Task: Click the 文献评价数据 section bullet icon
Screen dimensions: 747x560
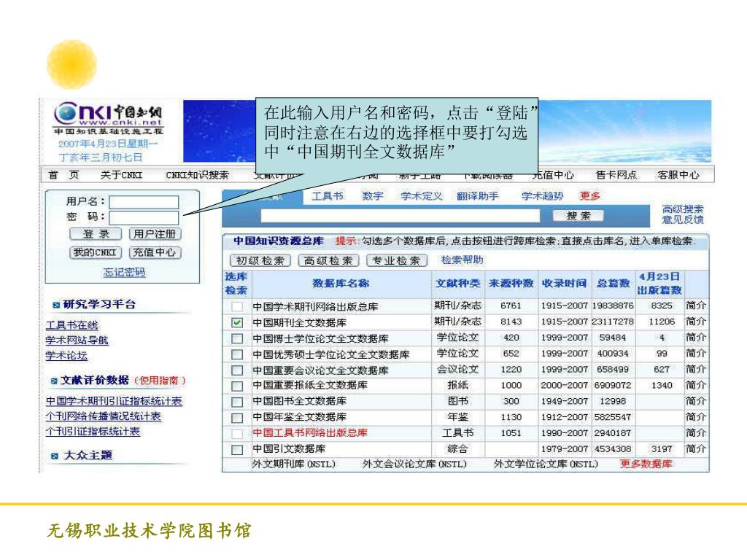Action: 54,381
